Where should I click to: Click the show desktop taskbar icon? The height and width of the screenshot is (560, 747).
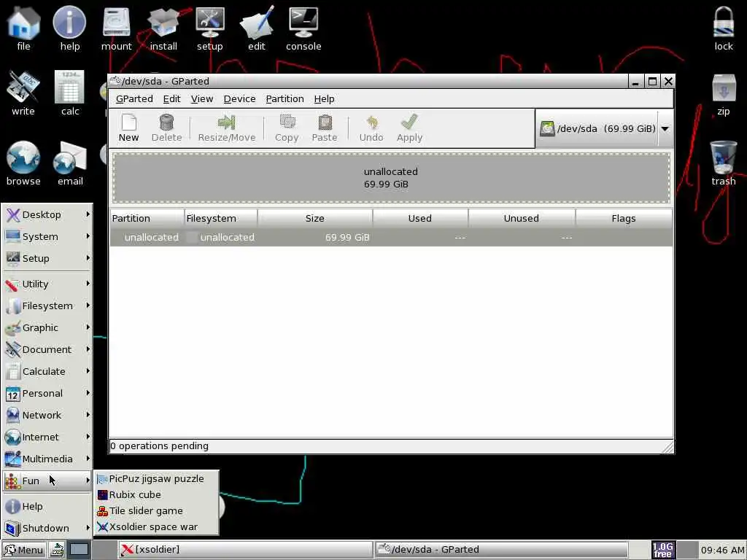pyautogui.click(x=79, y=550)
